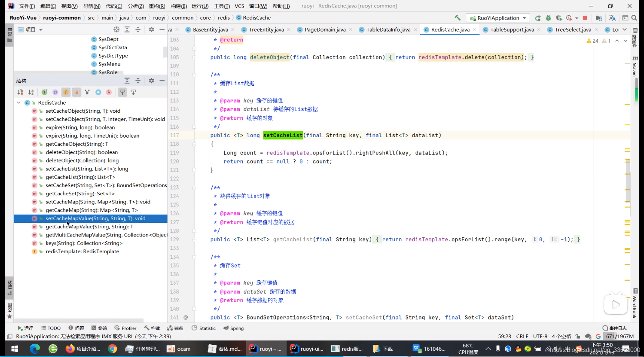
Task: Select setCacheMapValue method in structure list
Action: coord(90,218)
